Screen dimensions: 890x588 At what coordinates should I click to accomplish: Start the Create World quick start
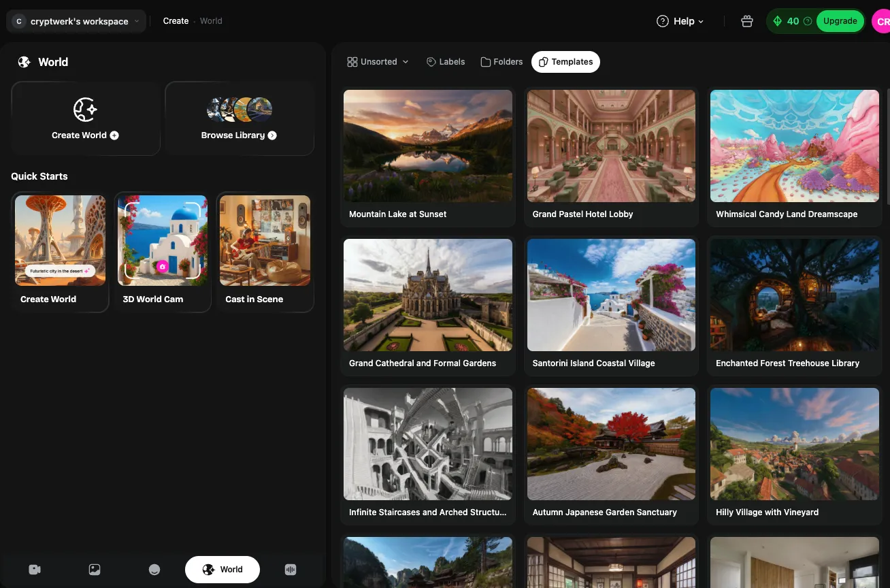tap(60, 252)
